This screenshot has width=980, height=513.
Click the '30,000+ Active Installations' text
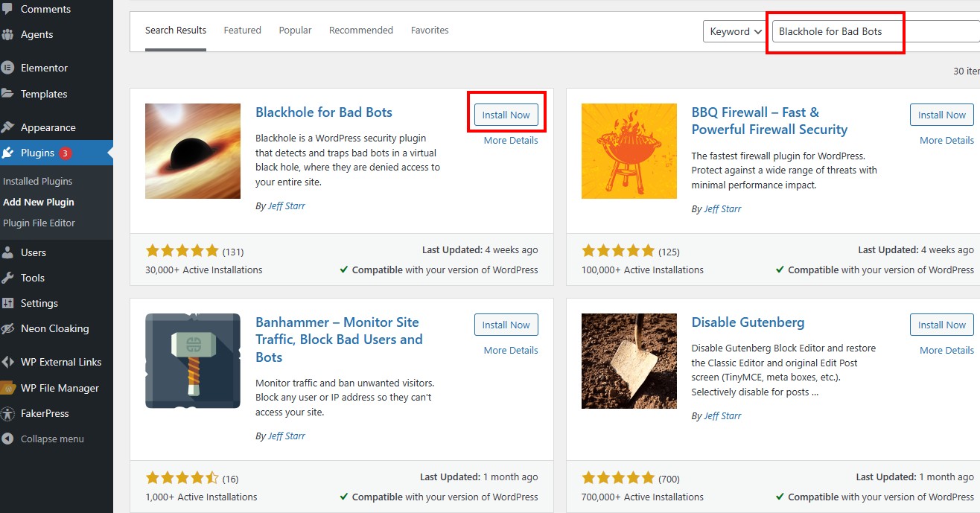pos(204,270)
